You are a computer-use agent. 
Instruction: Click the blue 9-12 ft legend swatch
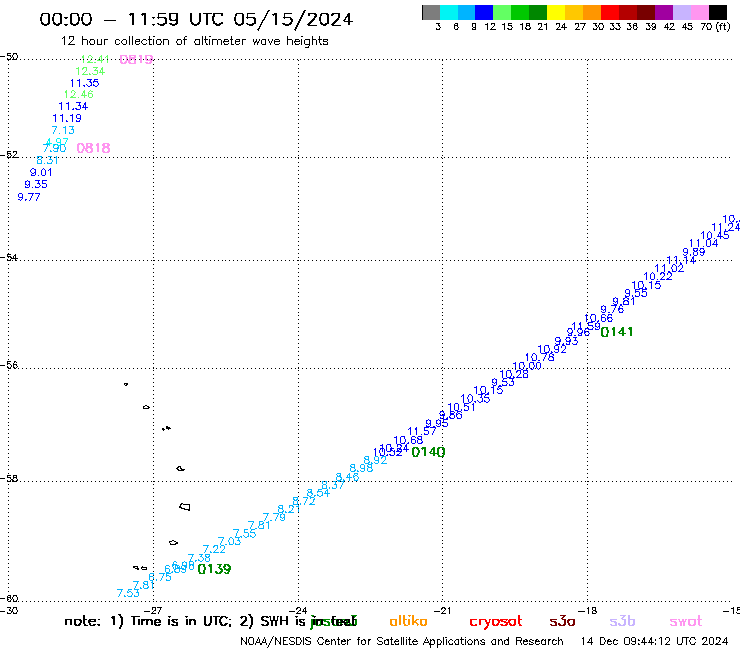pyautogui.click(x=484, y=12)
